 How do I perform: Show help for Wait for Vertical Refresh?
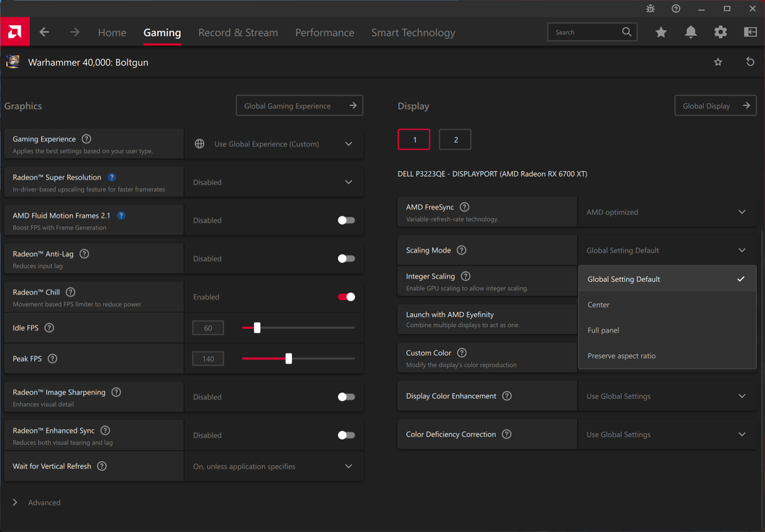pyautogui.click(x=102, y=466)
